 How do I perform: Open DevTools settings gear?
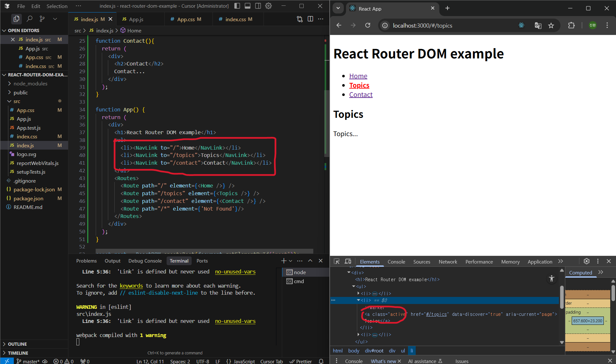point(586,261)
